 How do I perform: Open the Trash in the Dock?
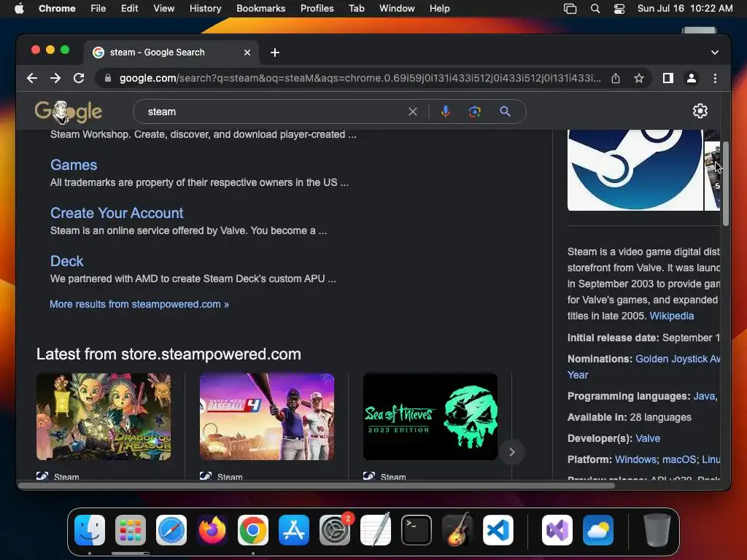pos(657,530)
